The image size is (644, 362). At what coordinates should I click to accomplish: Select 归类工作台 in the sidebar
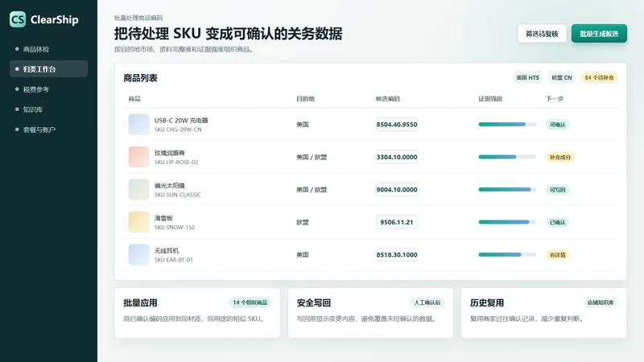(48, 69)
